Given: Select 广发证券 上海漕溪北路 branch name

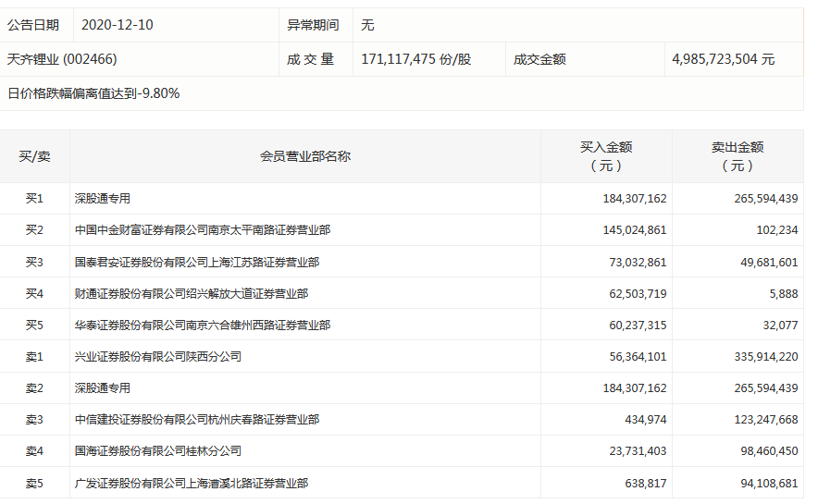Looking at the screenshot, I should tap(191, 484).
